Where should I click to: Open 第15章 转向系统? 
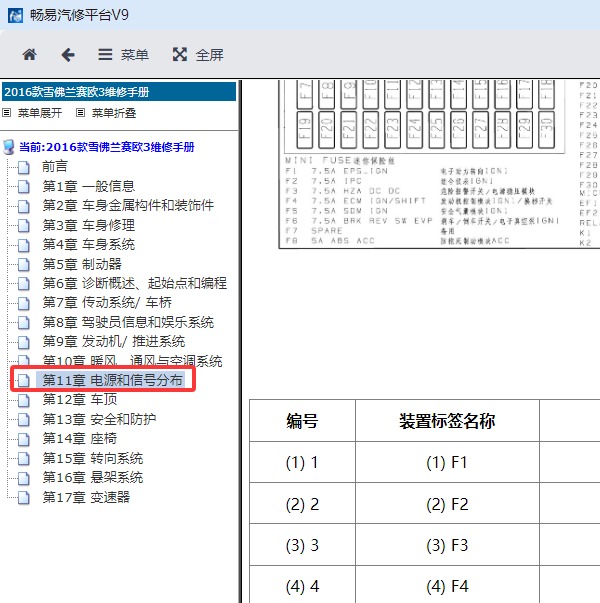pyautogui.click(x=93, y=458)
